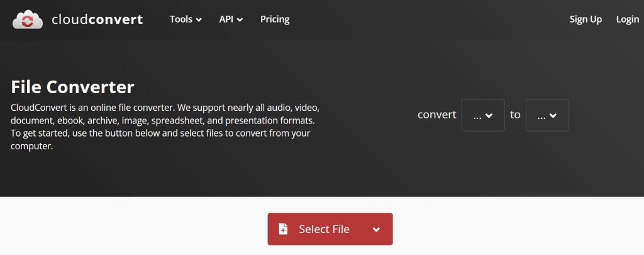Open the target format dropdown after 'to'

(548, 115)
